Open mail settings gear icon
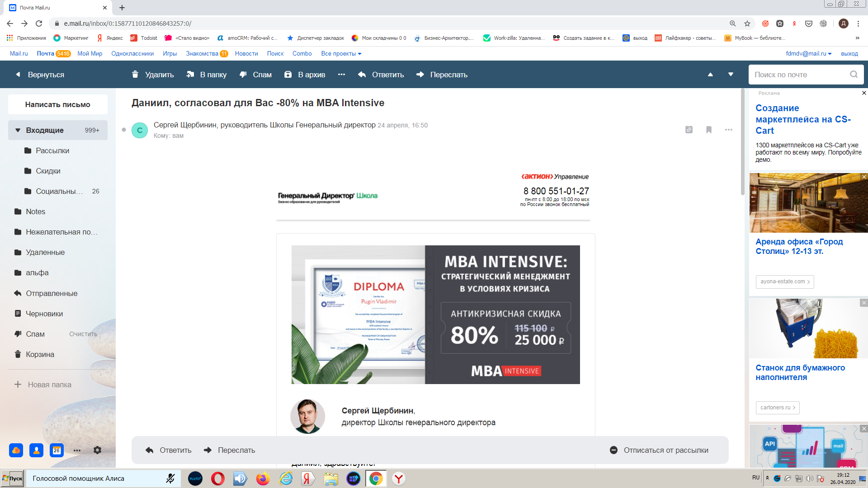The height and width of the screenshot is (488, 868). (97, 450)
